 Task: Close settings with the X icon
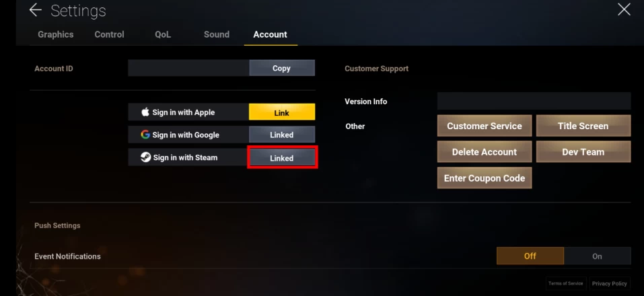(x=624, y=9)
